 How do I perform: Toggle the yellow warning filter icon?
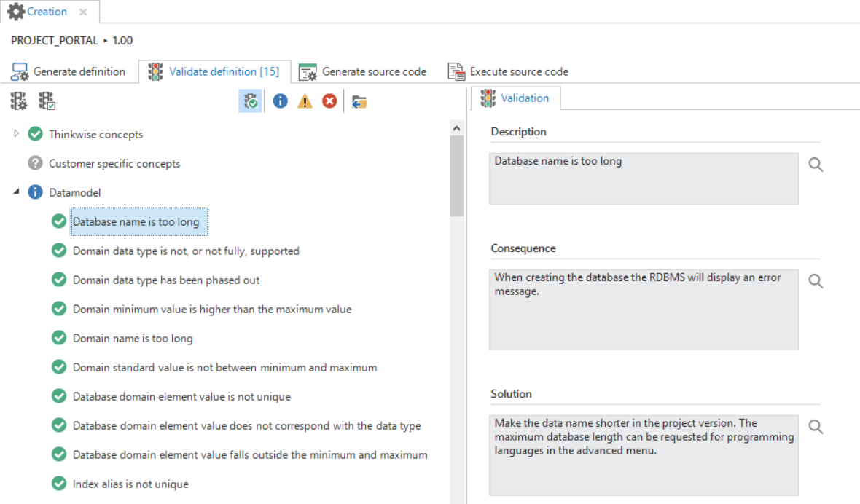pyautogui.click(x=305, y=101)
